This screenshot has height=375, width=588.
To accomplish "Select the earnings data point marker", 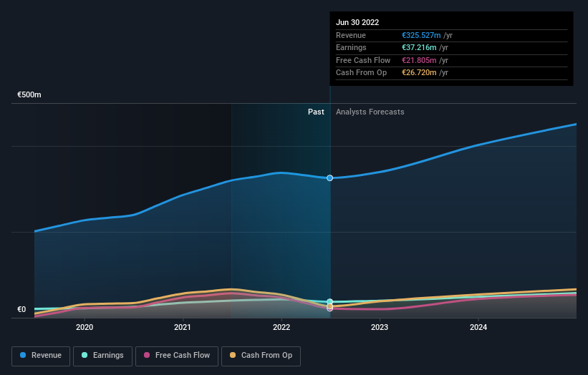I will pyautogui.click(x=329, y=301).
